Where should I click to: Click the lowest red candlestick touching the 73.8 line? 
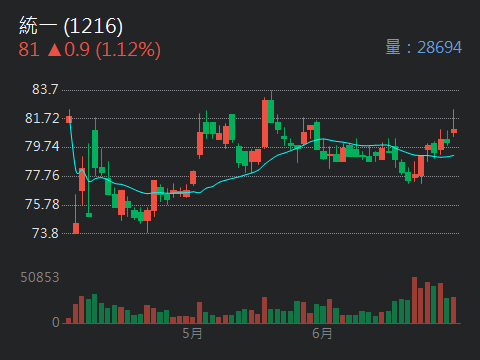pyautogui.click(x=76, y=214)
